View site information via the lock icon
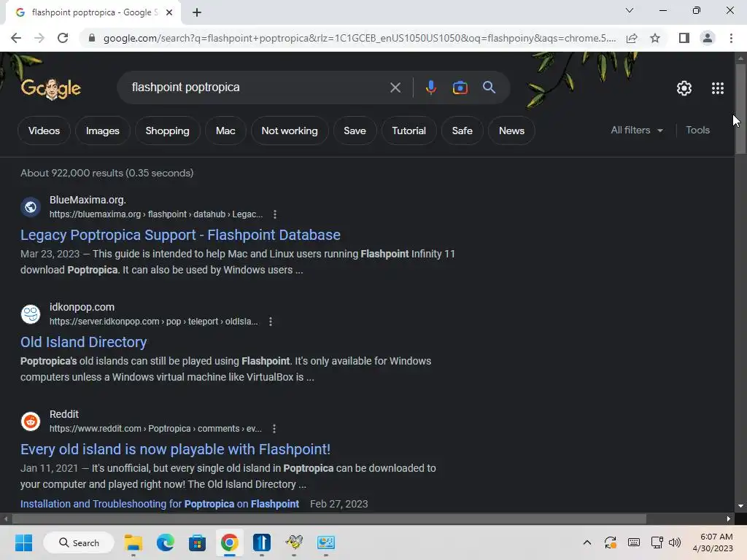 (x=92, y=38)
